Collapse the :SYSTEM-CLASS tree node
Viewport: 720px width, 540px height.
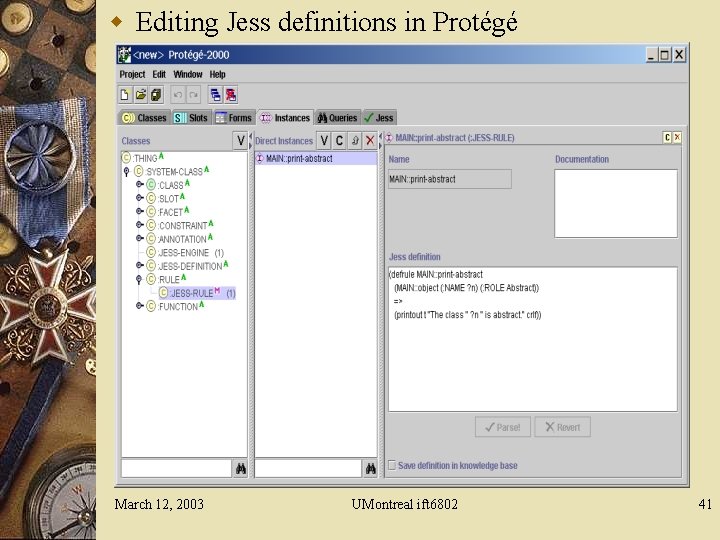pos(126,172)
